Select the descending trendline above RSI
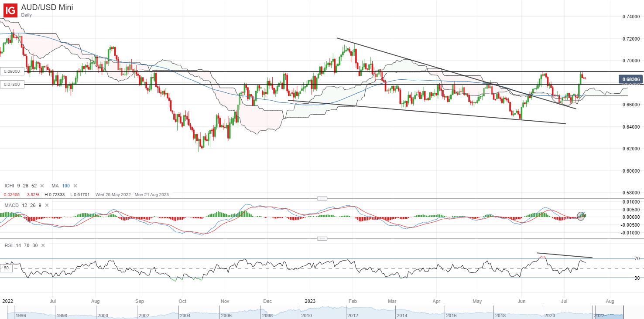This screenshot has height=319, width=644. click(x=565, y=255)
